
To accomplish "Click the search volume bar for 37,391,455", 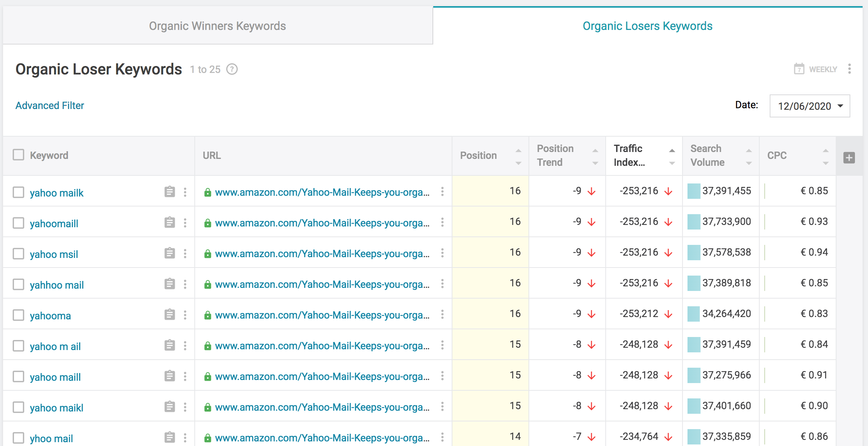I will pyautogui.click(x=694, y=191).
